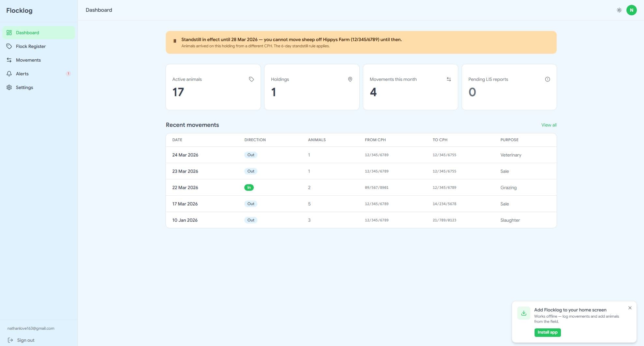Click the swap arrows icon on Movements card
This screenshot has width=644, height=346.
pos(449,79)
